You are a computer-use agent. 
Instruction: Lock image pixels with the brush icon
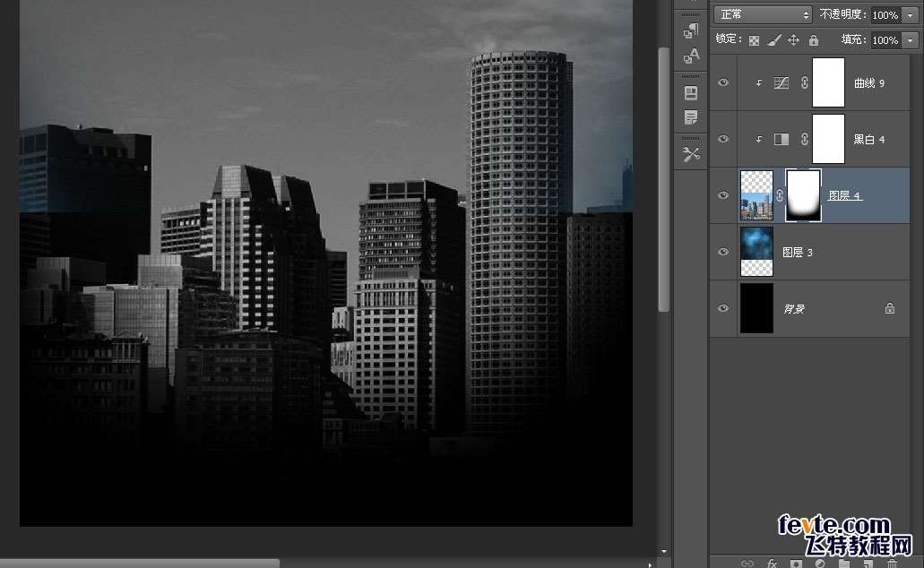point(774,40)
